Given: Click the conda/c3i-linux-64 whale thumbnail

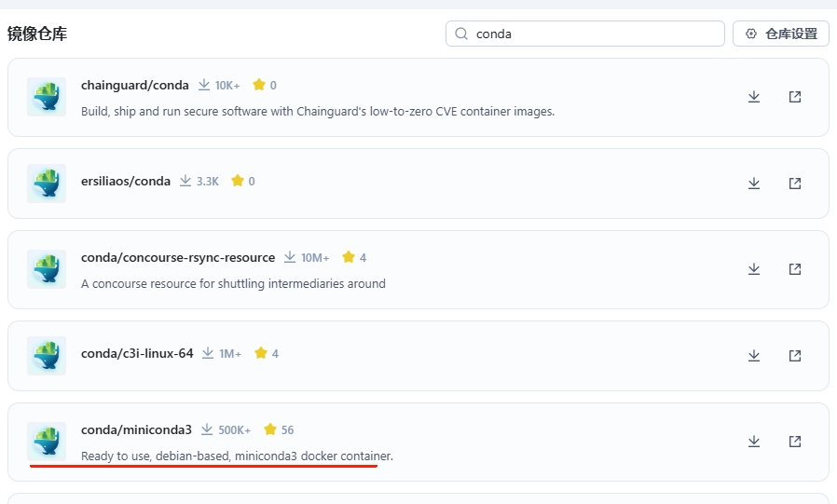Looking at the screenshot, I should click(x=47, y=355).
